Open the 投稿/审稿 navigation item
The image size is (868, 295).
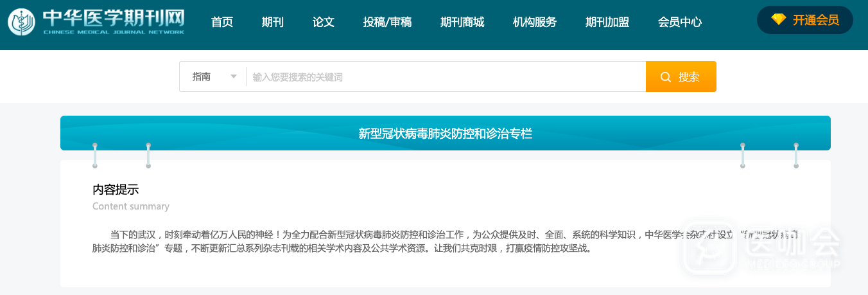coord(387,22)
